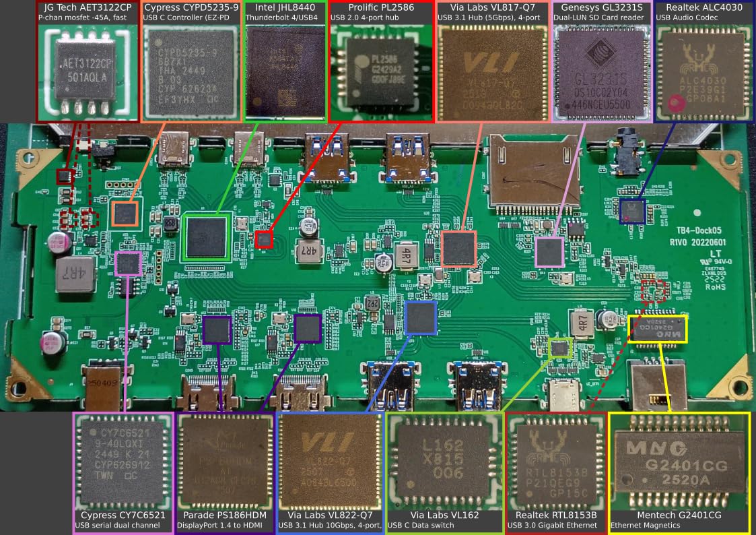Select the "Parade PS186HDM" title
The image size is (756, 535).
tap(225, 515)
